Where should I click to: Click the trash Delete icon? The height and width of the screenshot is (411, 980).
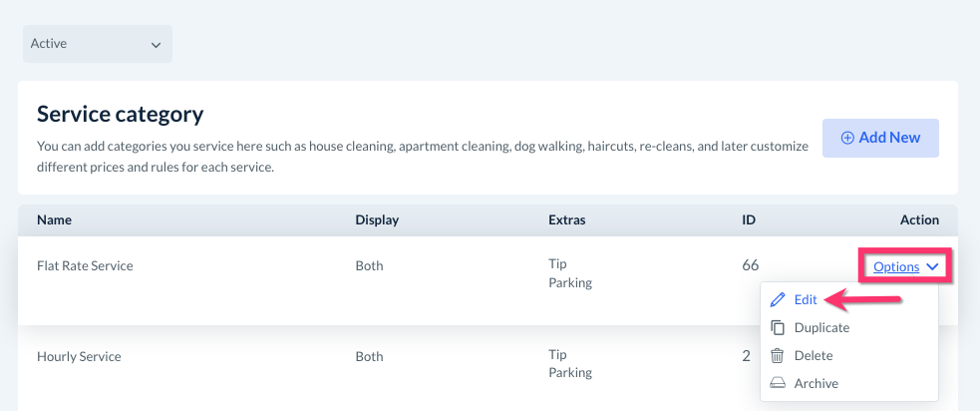pyautogui.click(x=778, y=355)
